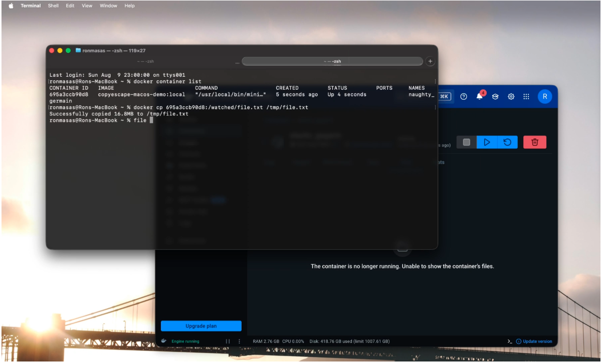Screen dimensions: 604x364
Task: Click container ID 695a3ccb90d8 in listing
Action: click(69, 94)
